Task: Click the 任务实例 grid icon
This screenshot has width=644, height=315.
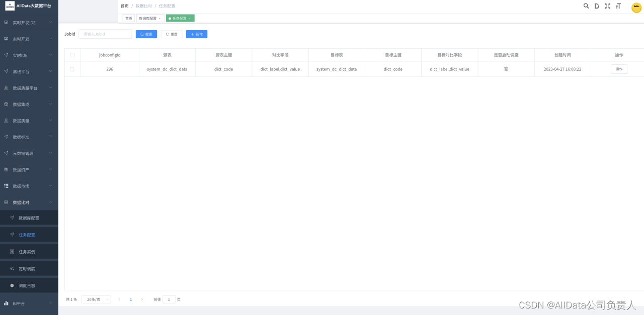Action: (x=12, y=251)
